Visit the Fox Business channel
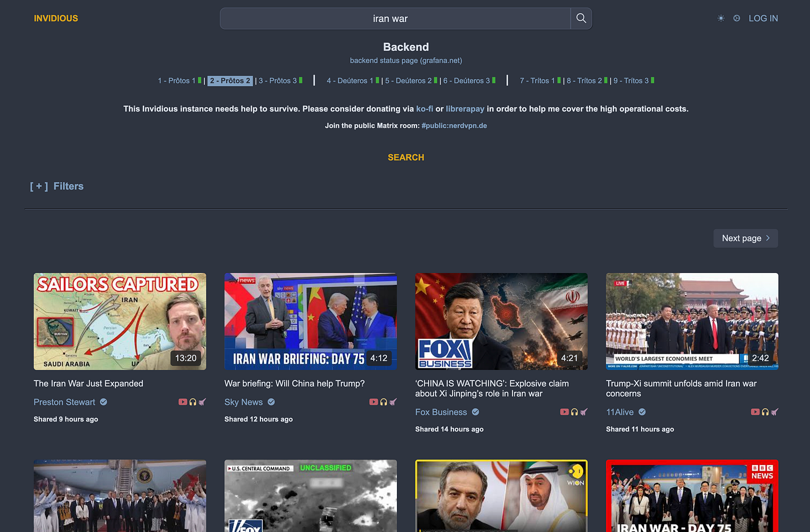 coord(441,412)
